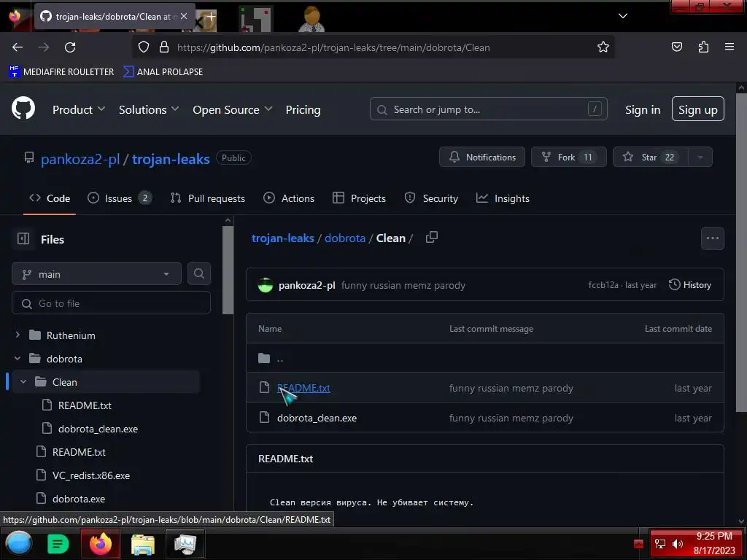The image size is (747, 560).
Task: Open the Star lists dropdown arrow
Action: pos(700,157)
